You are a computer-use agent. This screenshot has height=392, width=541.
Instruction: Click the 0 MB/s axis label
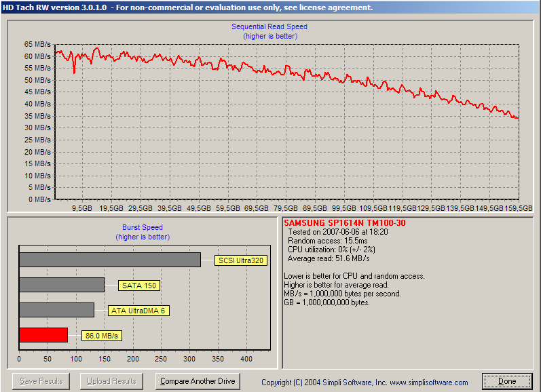tap(39, 199)
